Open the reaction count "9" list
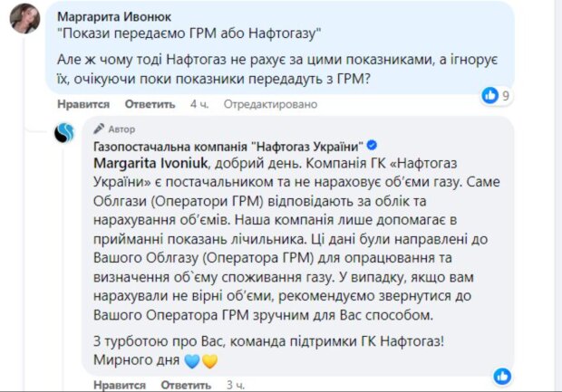 506,95
